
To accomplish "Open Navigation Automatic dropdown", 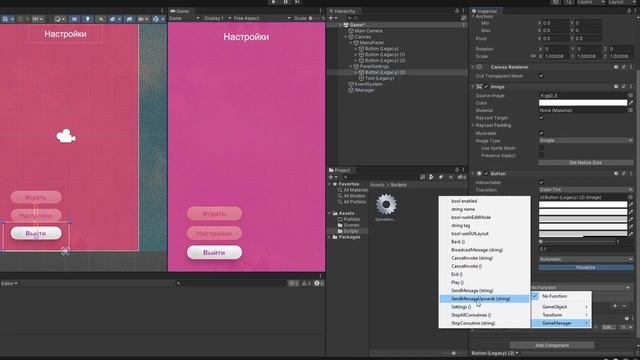I will tap(586, 259).
